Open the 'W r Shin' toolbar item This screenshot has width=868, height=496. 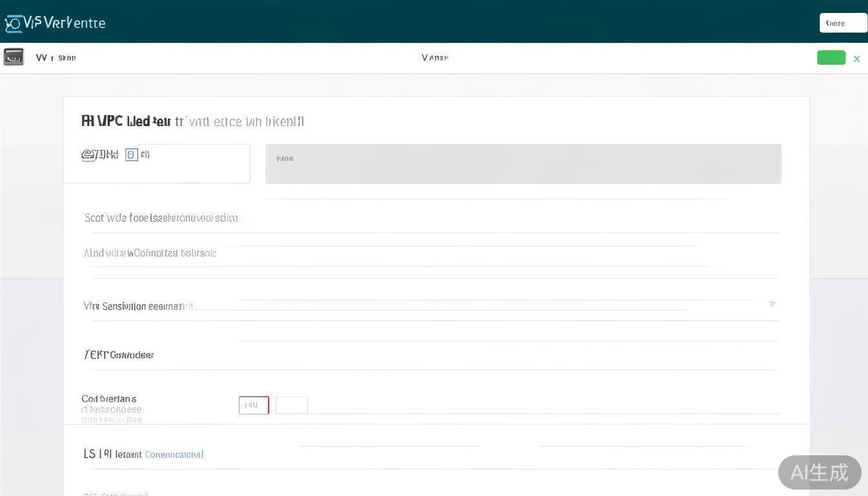56,57
